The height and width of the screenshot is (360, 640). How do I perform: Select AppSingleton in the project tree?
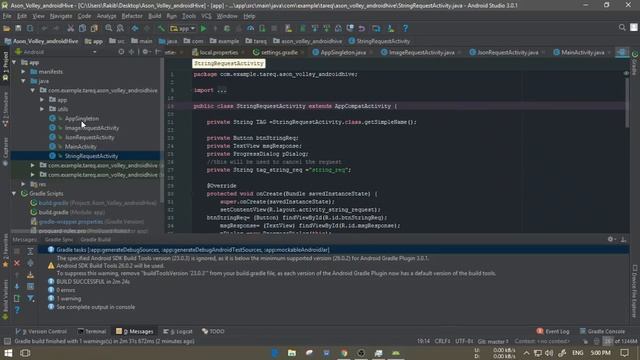[x=82, y=118]
